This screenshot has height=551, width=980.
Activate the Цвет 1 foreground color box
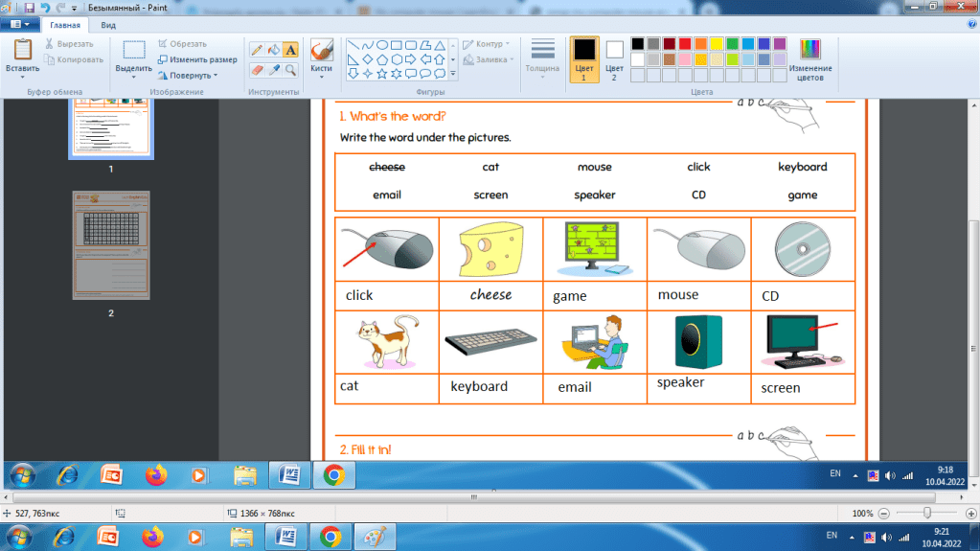pyautogui.click(x=583, y=57)
